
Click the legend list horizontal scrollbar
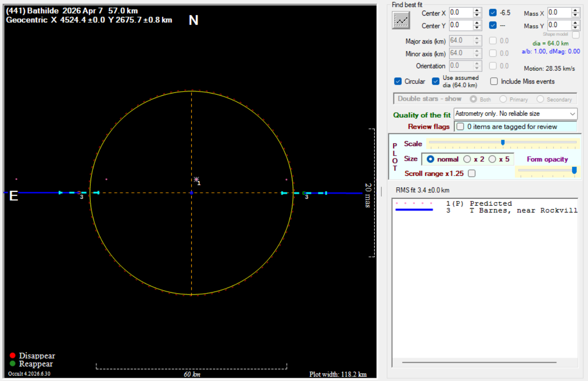point(479,362)
